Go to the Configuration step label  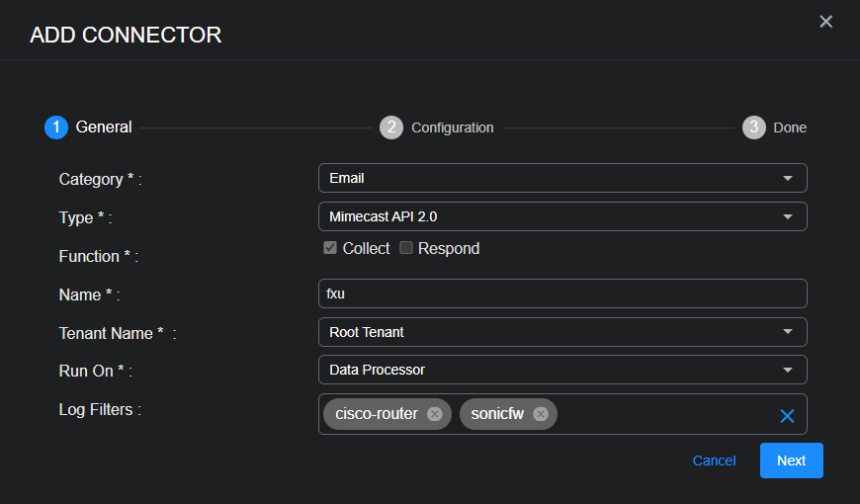coord(453,127)
